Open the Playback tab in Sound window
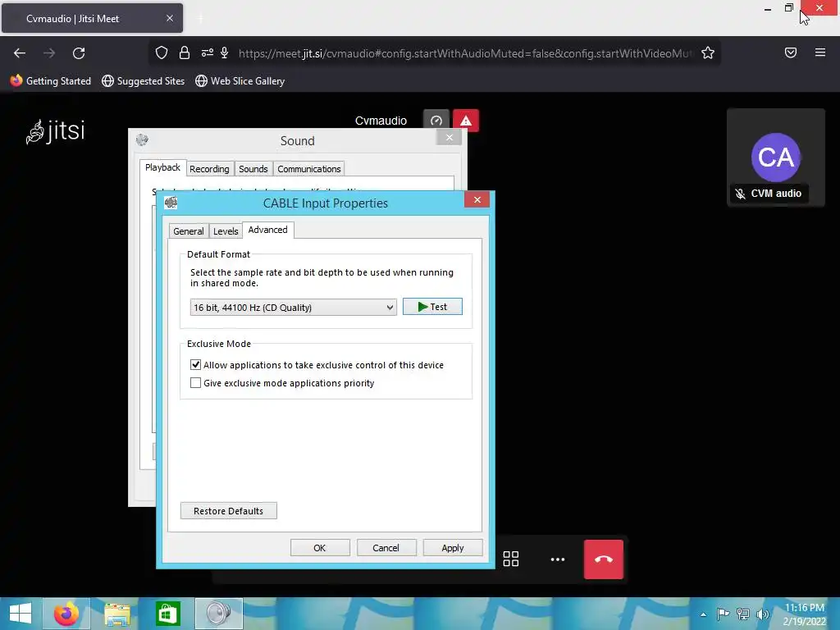The image size is (840, 630). (x=163, y=167)
